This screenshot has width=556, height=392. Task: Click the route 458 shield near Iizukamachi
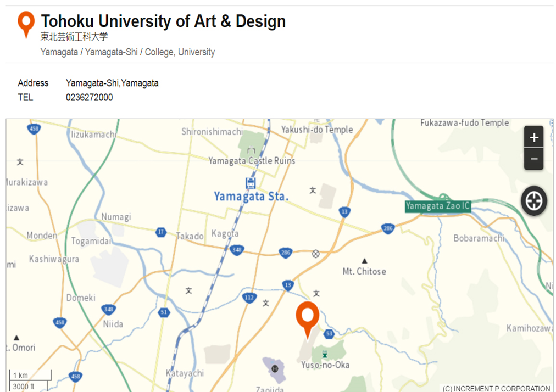pyautogui.click(x=34, y=129)
